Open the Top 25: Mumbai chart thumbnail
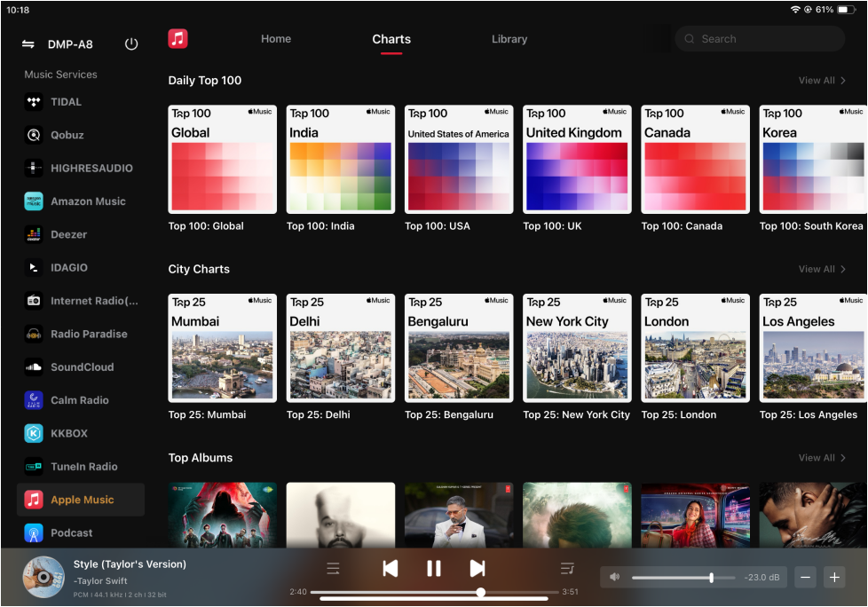Image resolution: width=868 pixels, height=607 pixels. tap(223, 348)
